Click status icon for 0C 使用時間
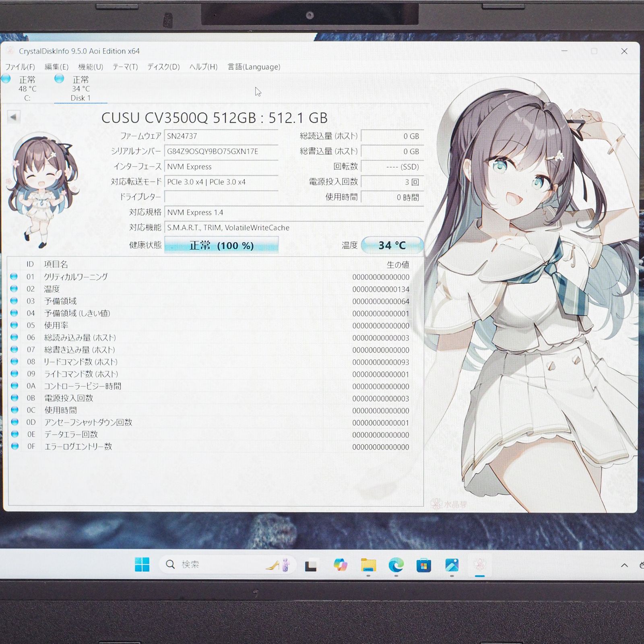The height and width of the screenshot is (644, 644). [x=14, y=410]
